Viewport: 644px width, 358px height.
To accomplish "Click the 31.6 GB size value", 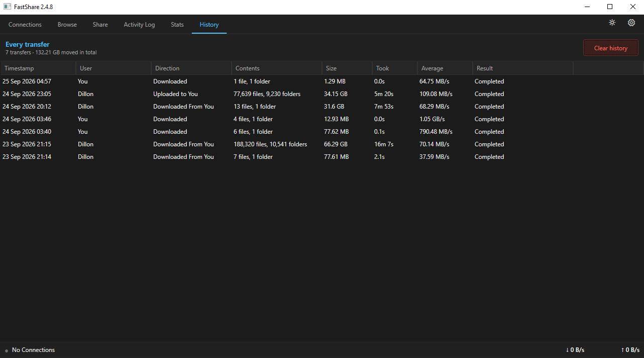I will (x=334, y=107).
